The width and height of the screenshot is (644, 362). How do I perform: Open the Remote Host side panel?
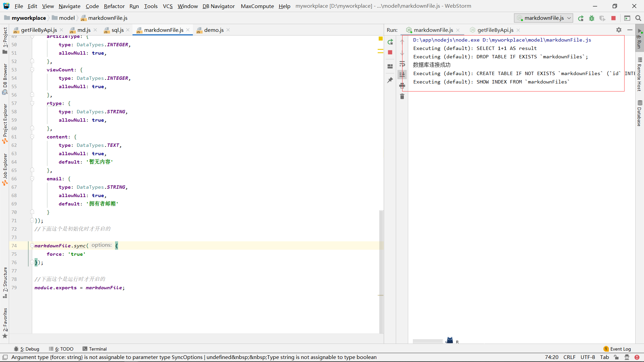point(639,74)
